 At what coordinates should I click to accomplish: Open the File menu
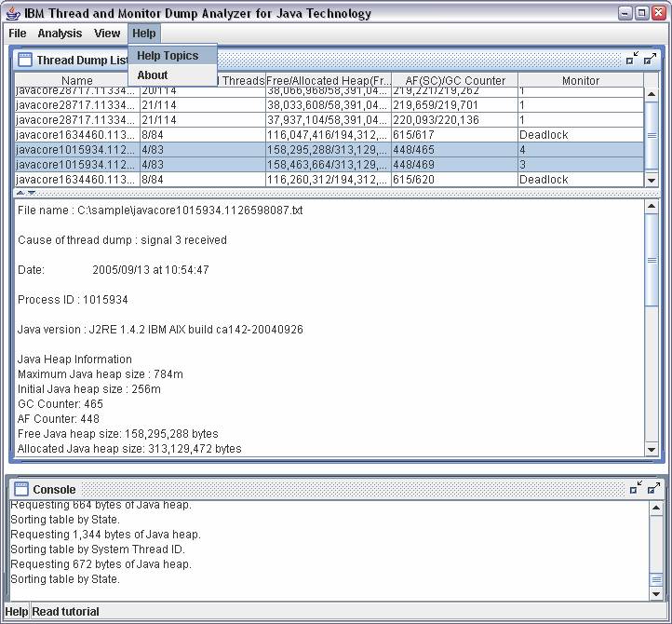pyautogui.click(x=18, y=34)
